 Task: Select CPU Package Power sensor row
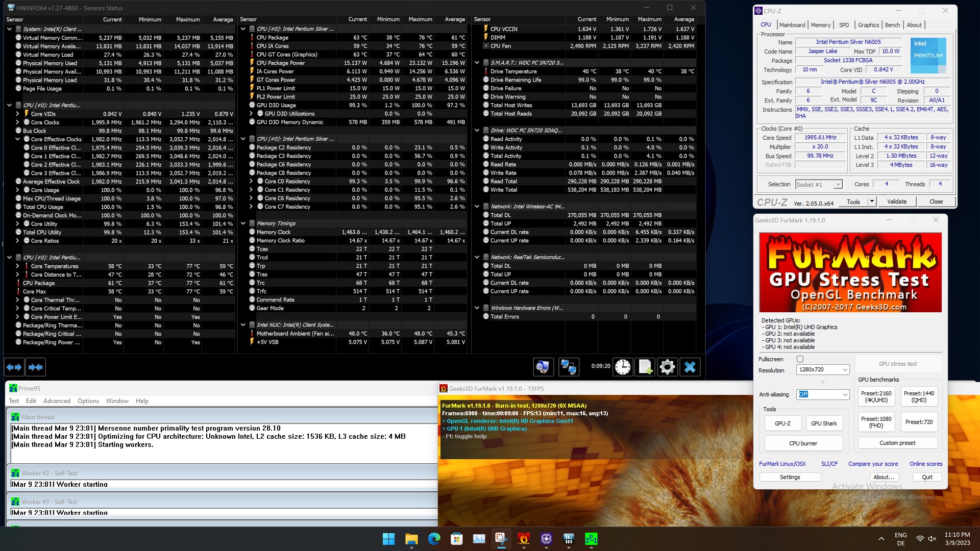(x=357, y=63)
